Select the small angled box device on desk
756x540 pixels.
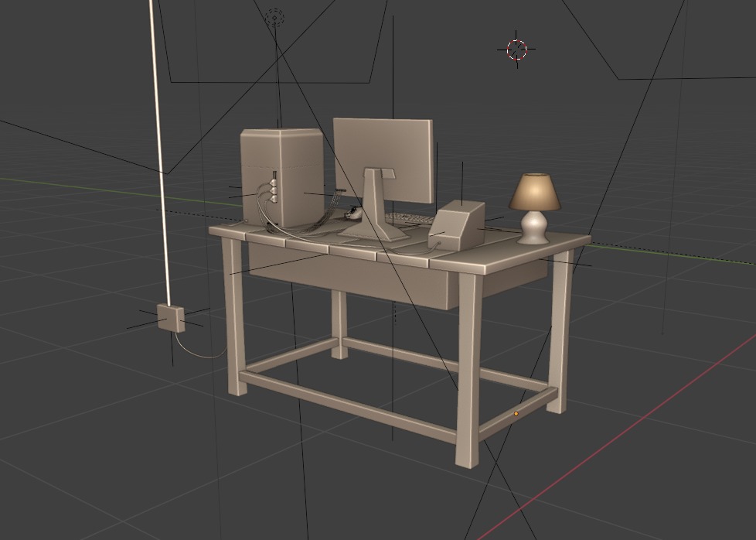456,225
